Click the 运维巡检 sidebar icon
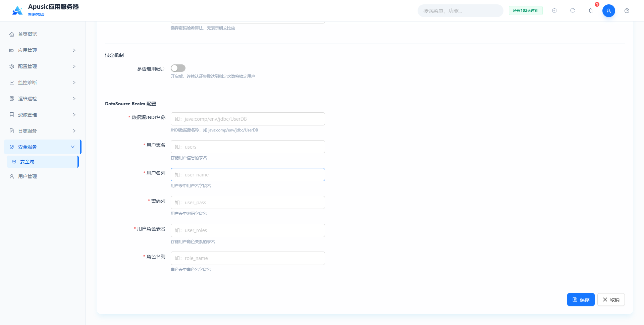 click(x=12, y=99)
